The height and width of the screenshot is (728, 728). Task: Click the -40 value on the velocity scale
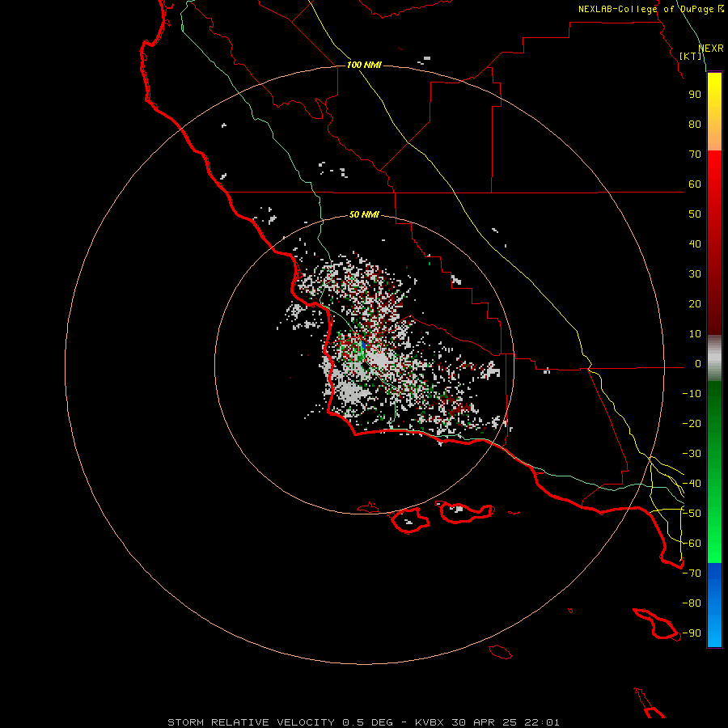(x=692, y=484)
